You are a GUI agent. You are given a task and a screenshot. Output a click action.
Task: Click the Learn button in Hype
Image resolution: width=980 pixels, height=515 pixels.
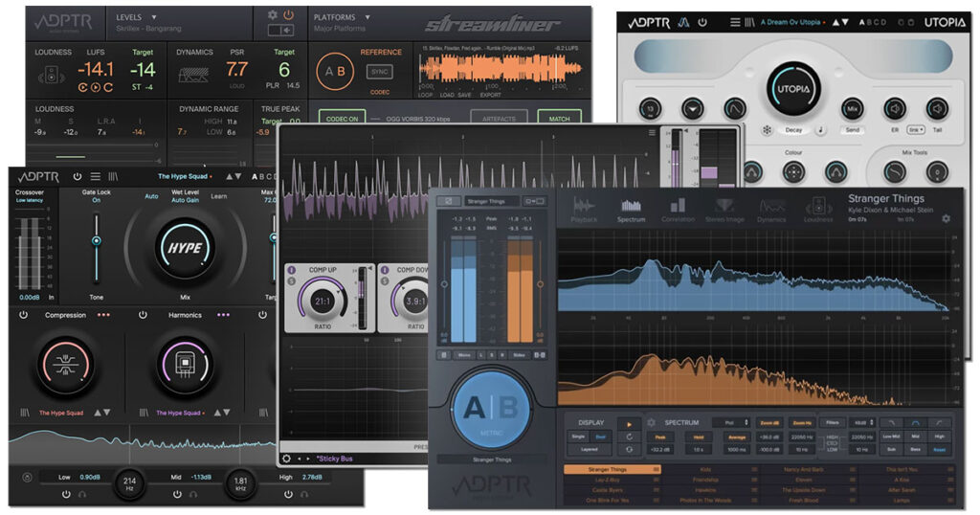pos(219,196)
